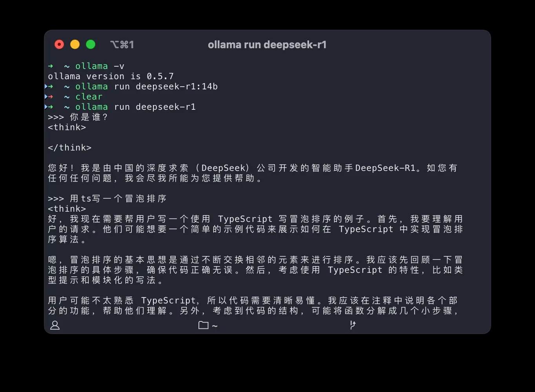This screenshot has height=392, width=535.
Task: Click the line '序算法。'
Action: pyautogui.click(x=67, y=239)
